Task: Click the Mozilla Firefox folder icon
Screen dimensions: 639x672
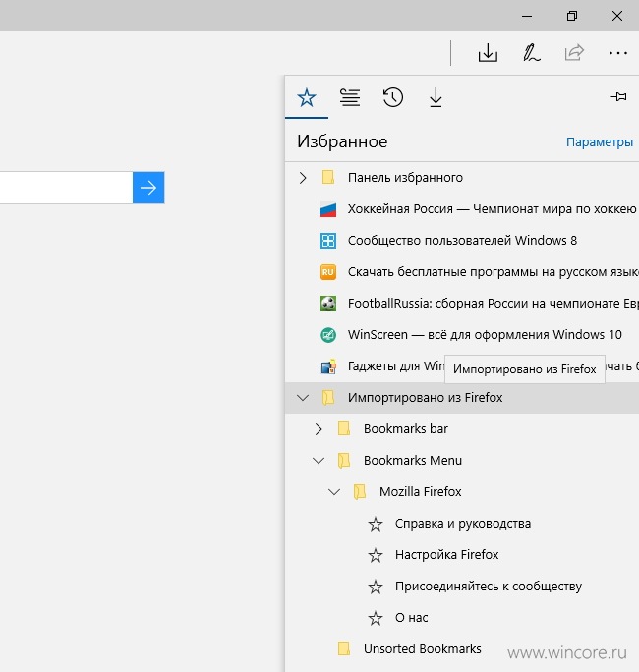Action: (x=360, y=491)
